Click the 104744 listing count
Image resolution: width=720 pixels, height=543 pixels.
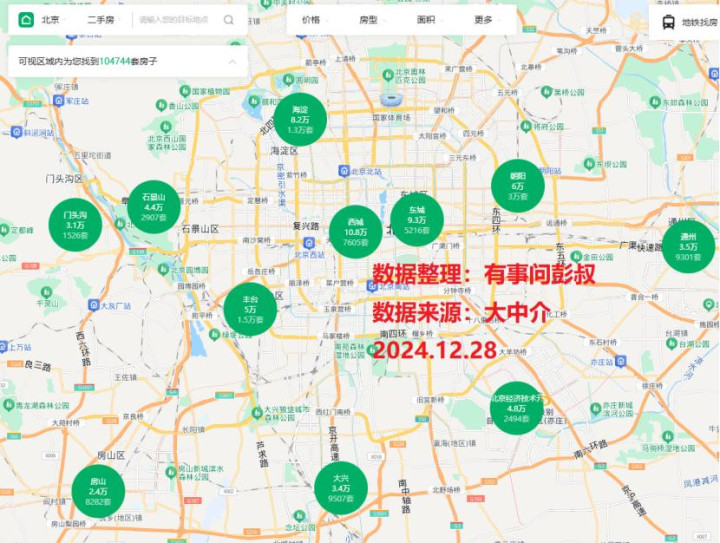pos(115,61)
